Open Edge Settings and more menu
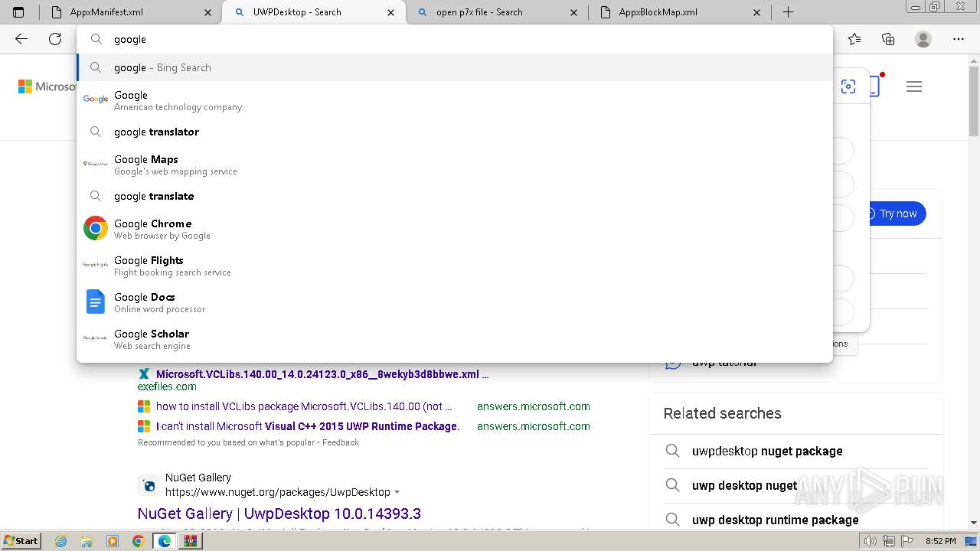 pyautogui.click(x=959, y=39)
